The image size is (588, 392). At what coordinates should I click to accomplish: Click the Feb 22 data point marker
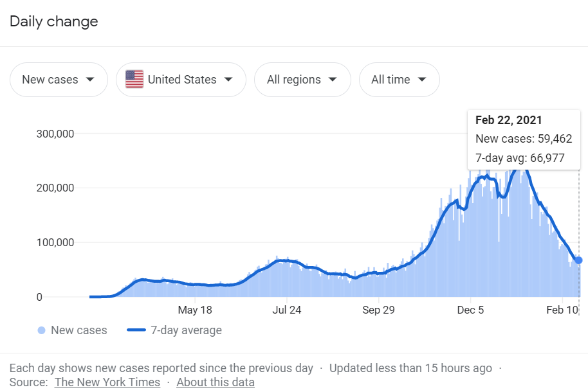(579, 260)
